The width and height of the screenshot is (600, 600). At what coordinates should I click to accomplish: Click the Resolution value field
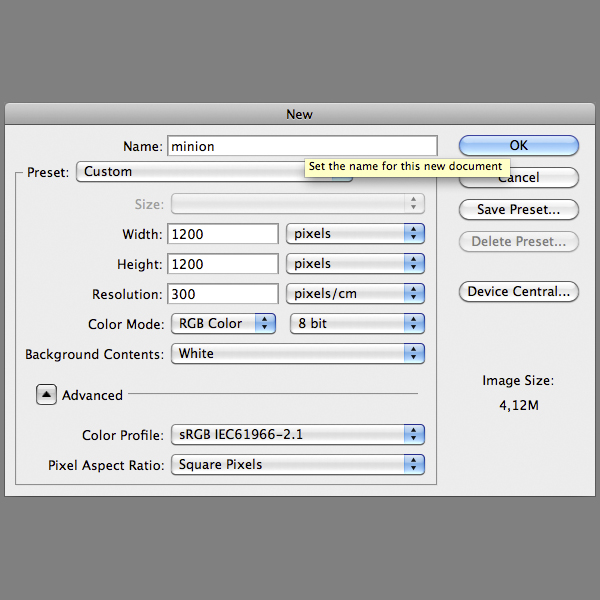[x=224, y=294]
